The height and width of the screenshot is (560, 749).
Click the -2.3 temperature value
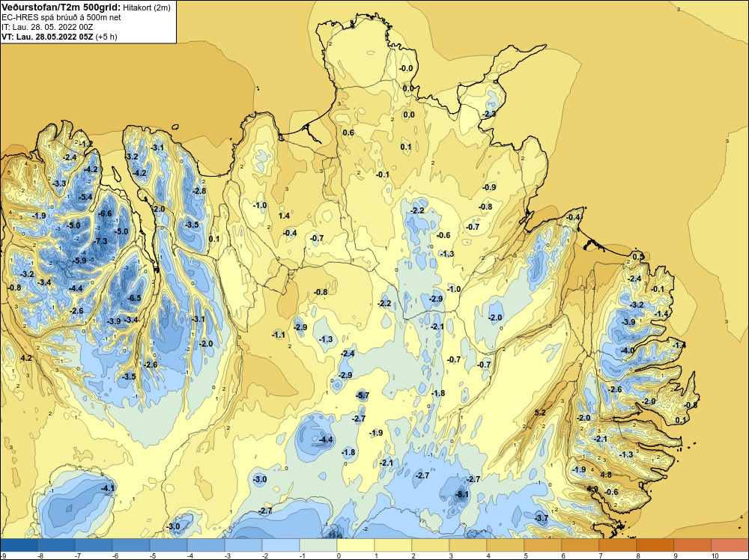click(489, 114)
